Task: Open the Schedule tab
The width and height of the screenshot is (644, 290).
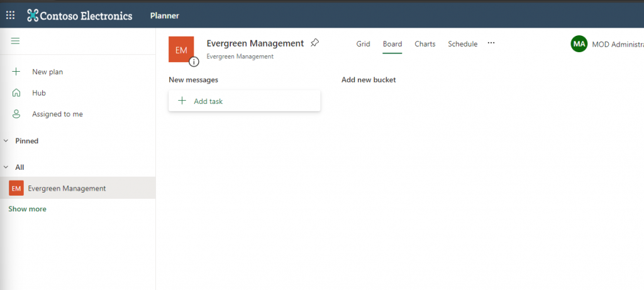Action: (x=462, y=44)
